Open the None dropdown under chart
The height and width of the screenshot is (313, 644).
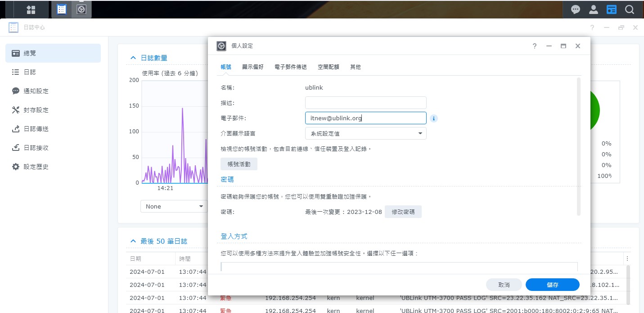tap(174, 206)
